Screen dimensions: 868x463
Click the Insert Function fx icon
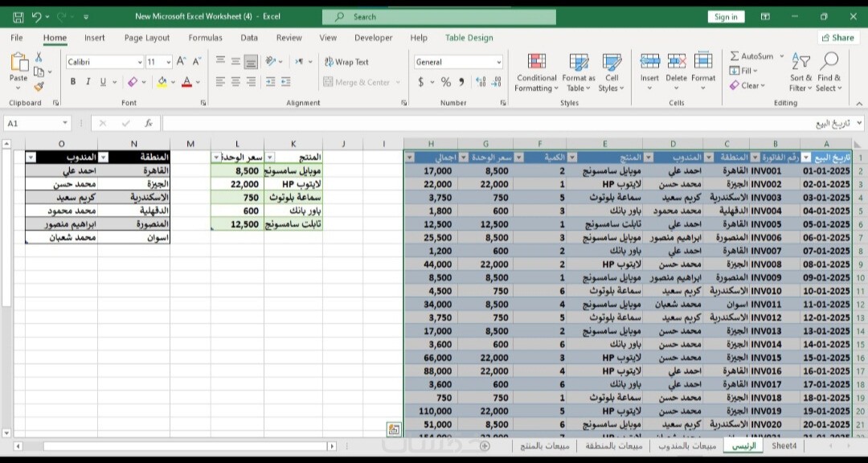(x=149, y=123)
